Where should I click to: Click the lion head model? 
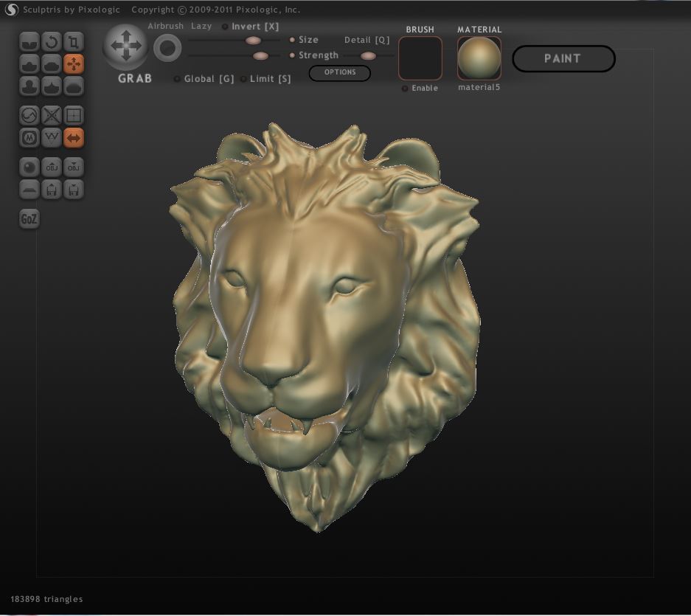coord(324,326)
